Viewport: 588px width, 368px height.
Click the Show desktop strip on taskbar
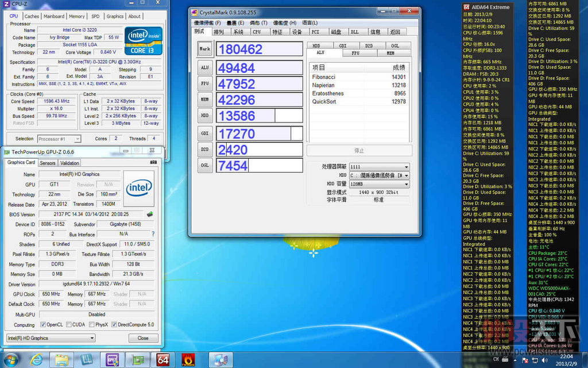point(585,360)
